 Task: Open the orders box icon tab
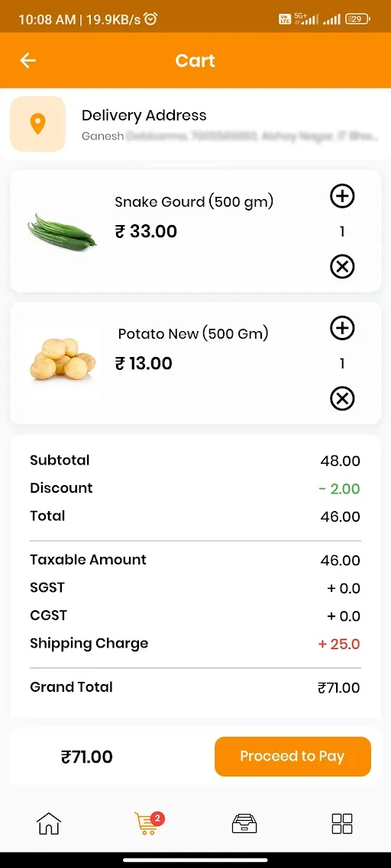coord(244,823)
